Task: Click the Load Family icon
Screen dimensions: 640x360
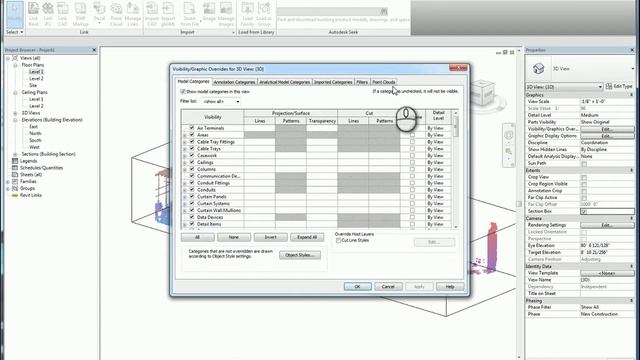Action: tap(247, 14)
